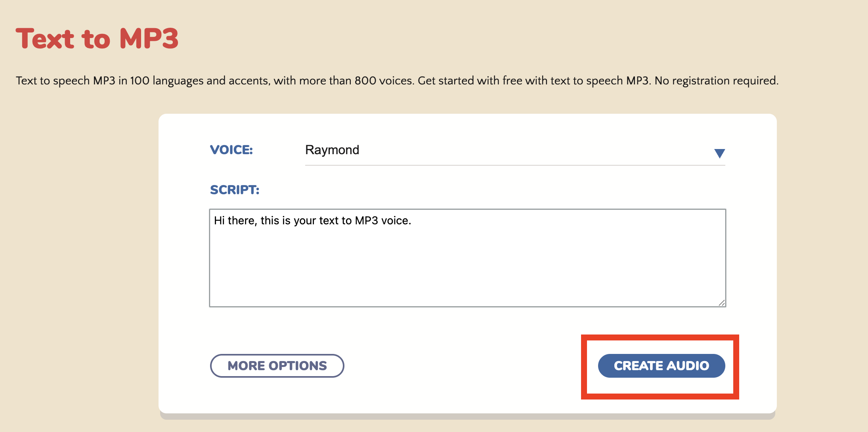Screen dimensions: 868x432
Task: Click the description paragraph about 800 voices
Action: click(397, 81)
